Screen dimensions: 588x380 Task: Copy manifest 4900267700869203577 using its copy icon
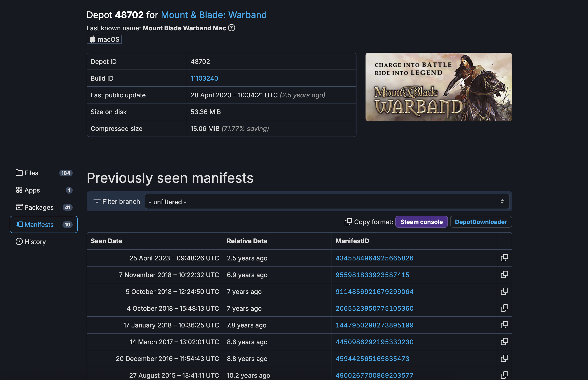[504, 375]
